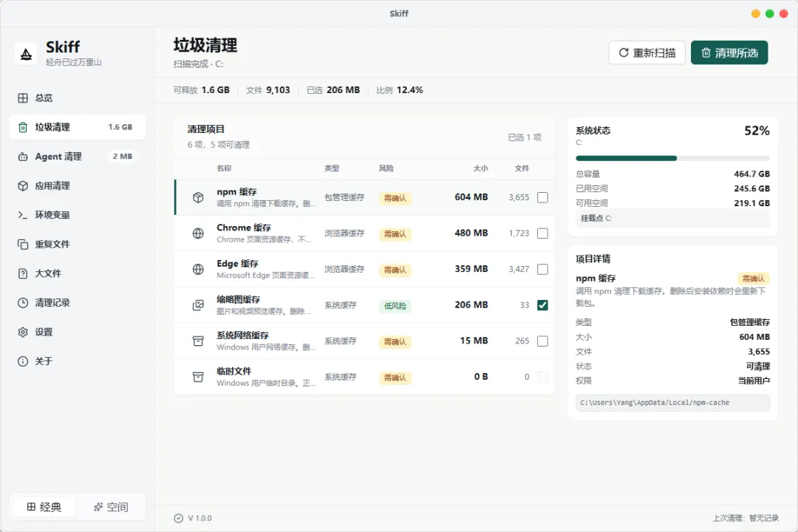Click the package icon in npm 缓存 row
Viewport: 798px width, 532px height.
[199, 197]
